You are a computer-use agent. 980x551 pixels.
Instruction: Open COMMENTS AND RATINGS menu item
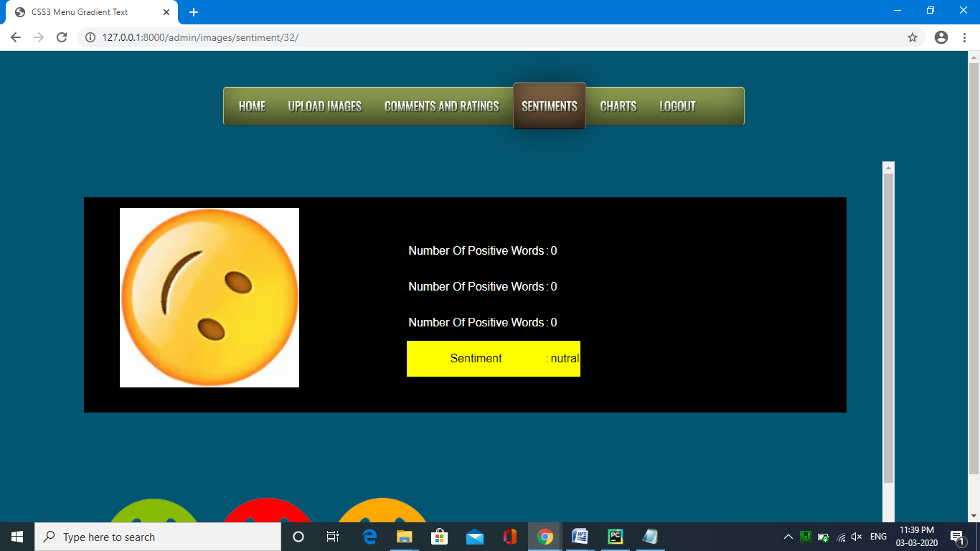click(442, 106)
